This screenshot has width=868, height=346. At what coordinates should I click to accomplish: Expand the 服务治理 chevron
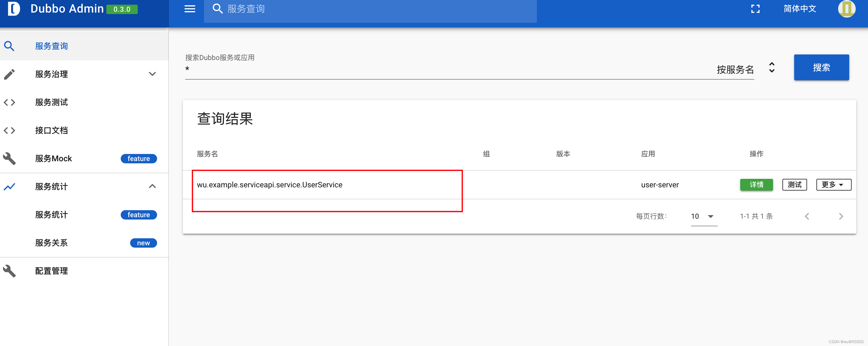(x=152, y=74)
